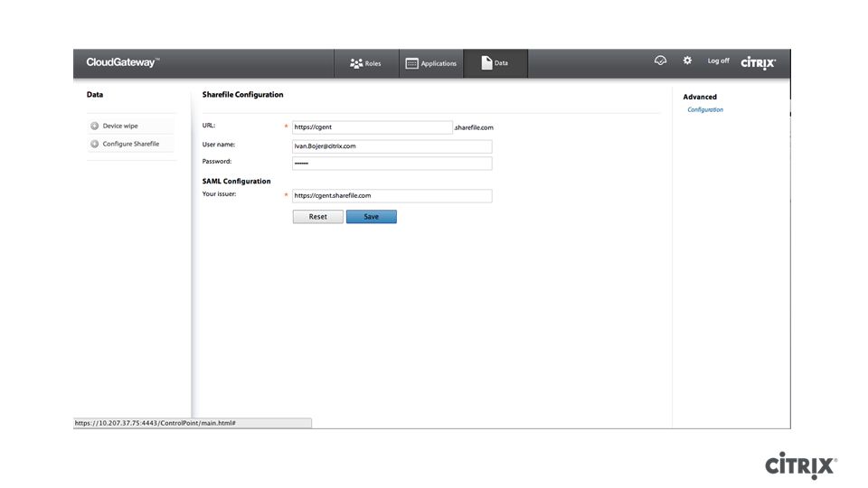Screen dimensions: 868x488
Task: Open the Advanced Configuration link
Action: click(x=705, y=109)
